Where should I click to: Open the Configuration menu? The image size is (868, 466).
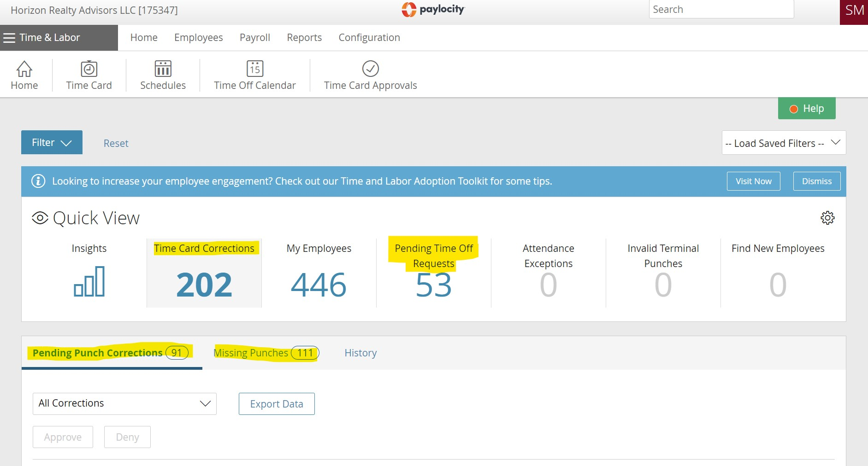coord(369,38)
